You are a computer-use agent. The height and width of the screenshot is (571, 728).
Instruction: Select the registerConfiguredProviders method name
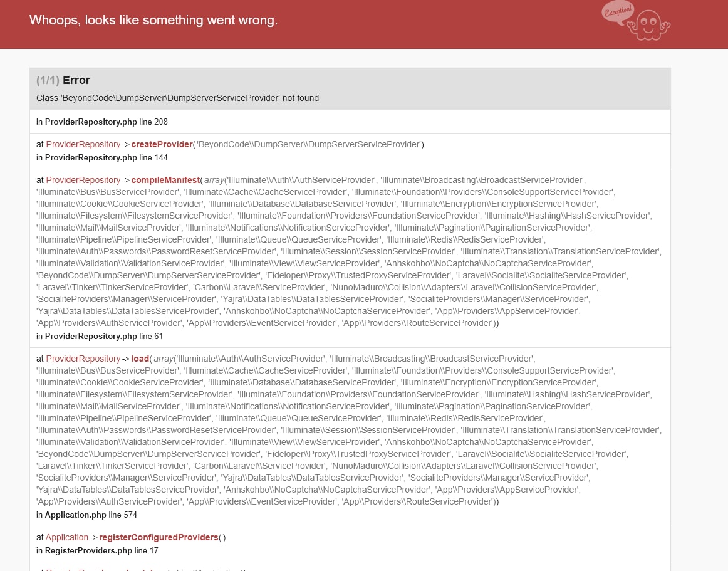click(x=159, y=537)
